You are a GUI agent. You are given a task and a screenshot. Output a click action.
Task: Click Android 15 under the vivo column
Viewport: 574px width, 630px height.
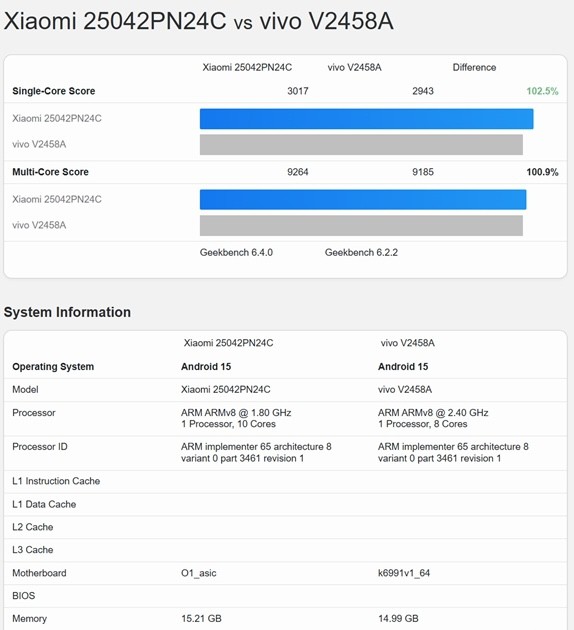point(403,367)
